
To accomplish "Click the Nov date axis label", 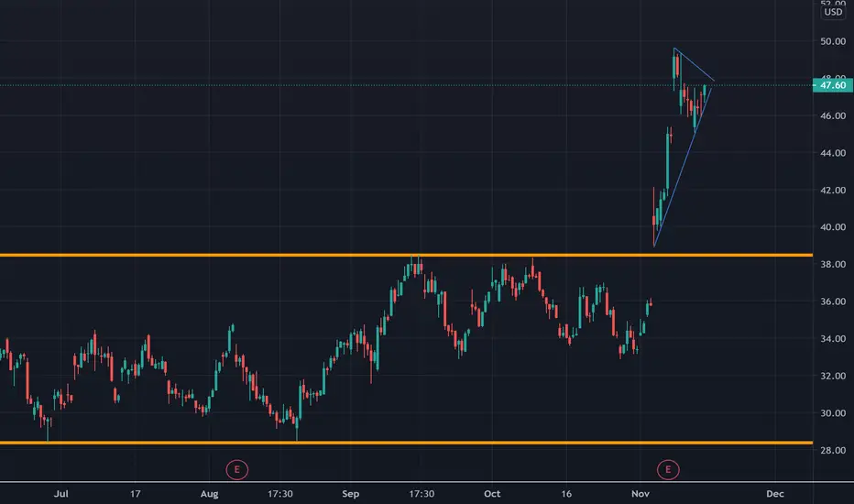I will click(640, 494).
